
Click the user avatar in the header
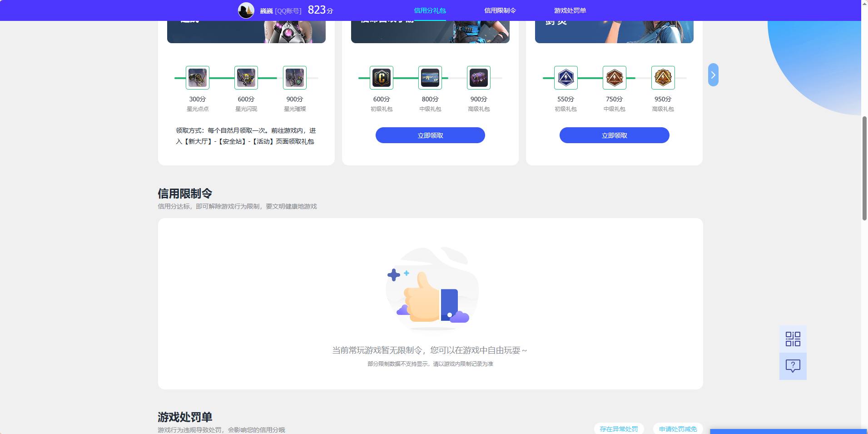point(246,10)
